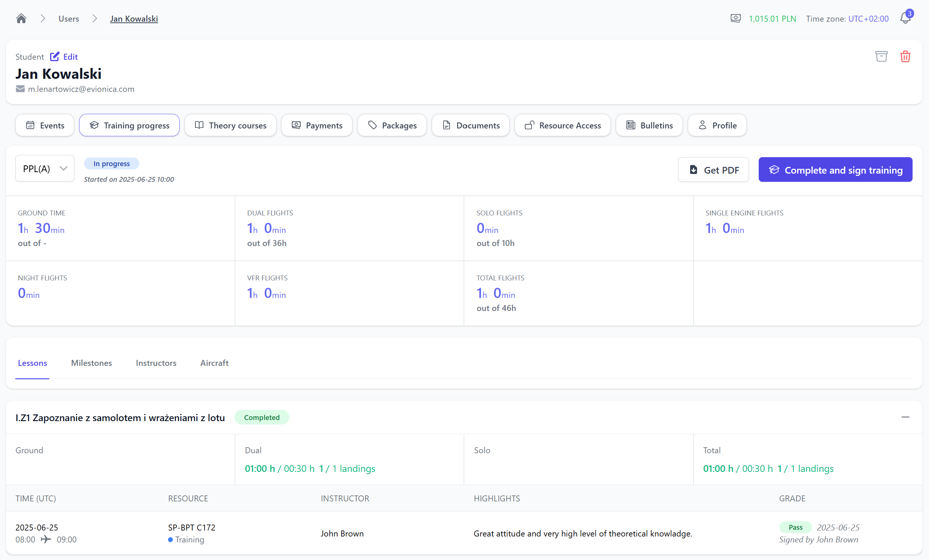Image resolution: width=929 pixels, height=560 pixels.
Task: Click the Pass grade badge
Action: 796,527
